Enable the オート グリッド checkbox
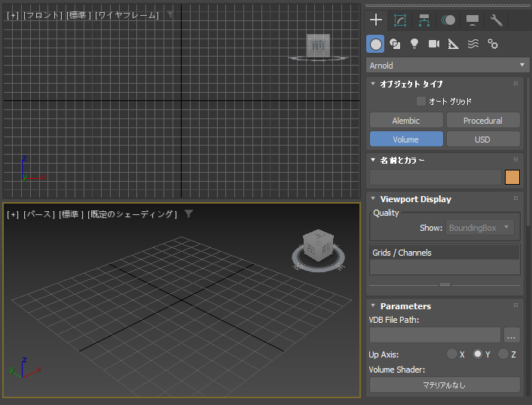Screen dimensions: 532x405 tap(421, 101)
